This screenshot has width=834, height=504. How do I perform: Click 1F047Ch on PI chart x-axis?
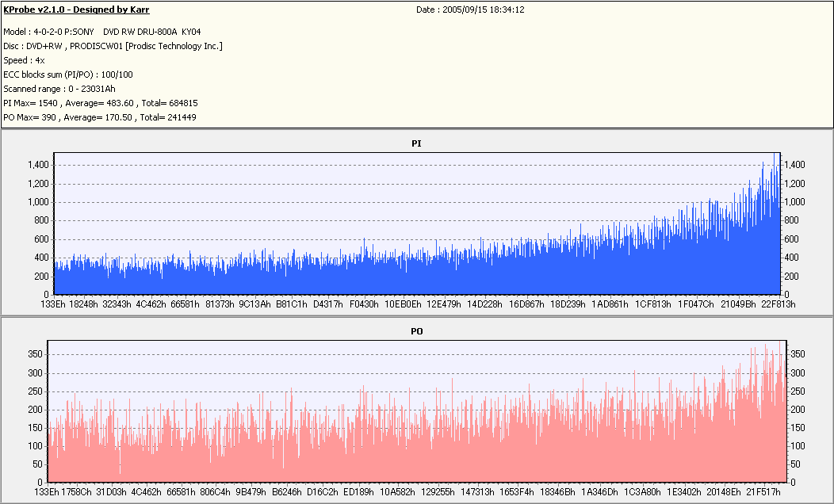[696, 304]
